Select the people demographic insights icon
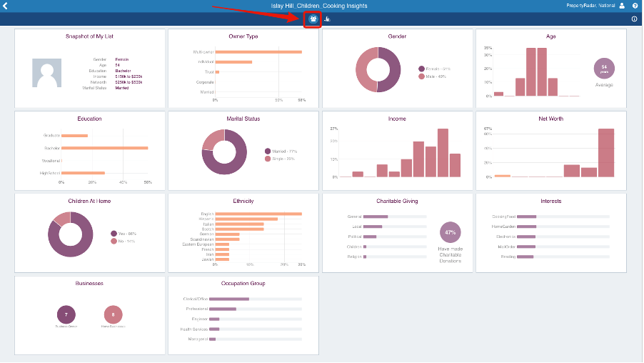644x363 pixels. [313, 19]
